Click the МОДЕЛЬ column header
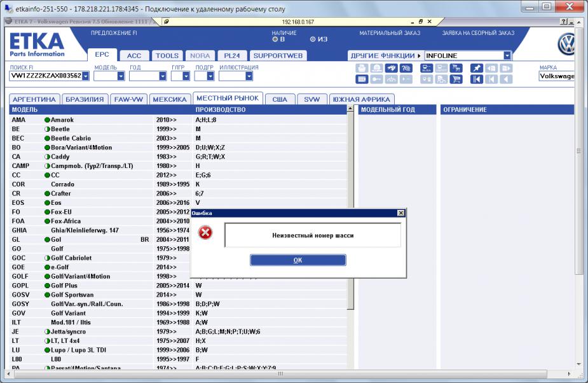The height and width of the screenshot is (383, 588). click(25, 109)
